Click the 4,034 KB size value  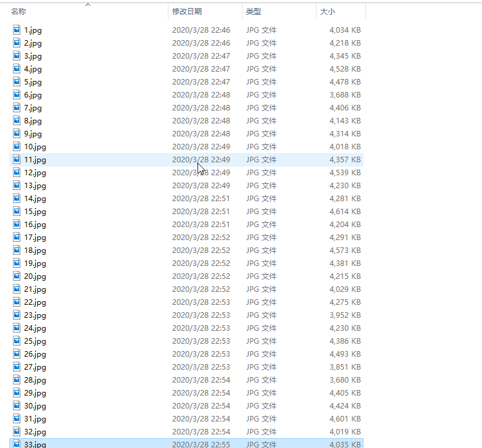pos(345,30)
